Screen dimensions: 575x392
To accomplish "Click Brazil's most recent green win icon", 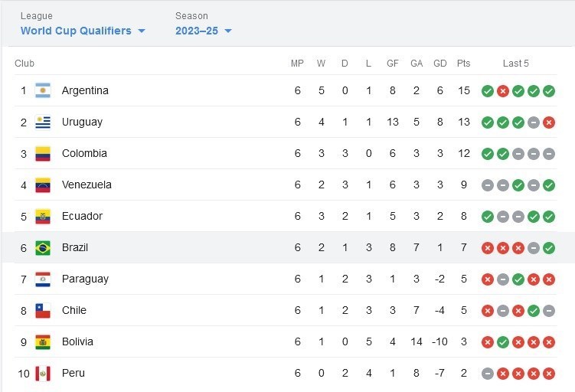I will 549,248.
